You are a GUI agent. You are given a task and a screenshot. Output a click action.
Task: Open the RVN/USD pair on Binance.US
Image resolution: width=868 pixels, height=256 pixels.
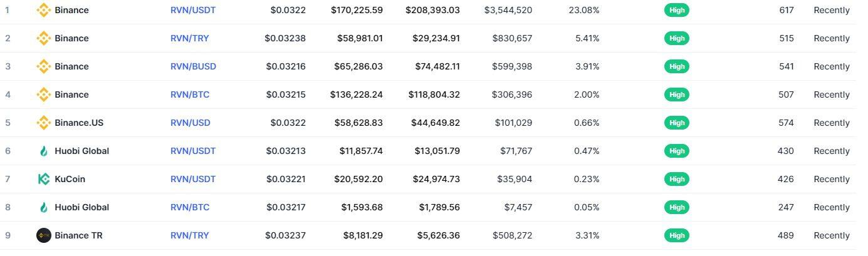pos(191,123)
